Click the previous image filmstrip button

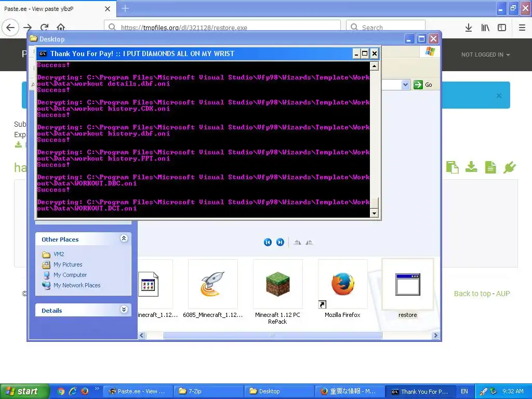268,242
